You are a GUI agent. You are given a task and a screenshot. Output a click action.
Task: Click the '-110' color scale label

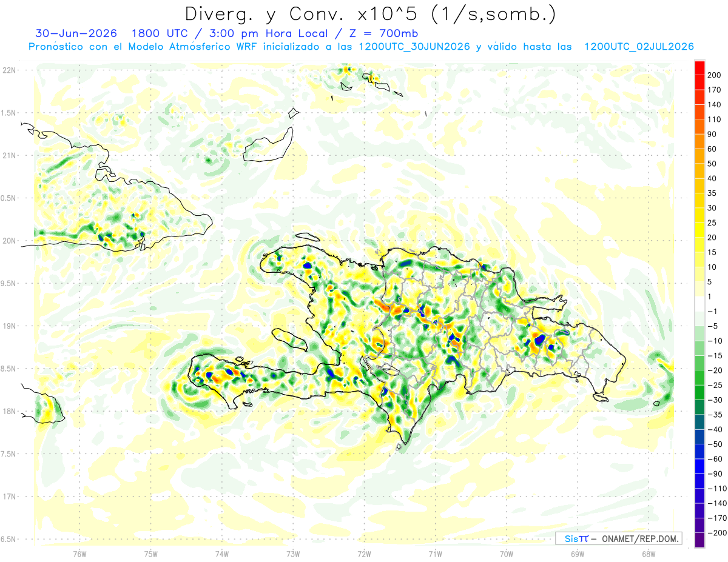pos(716,489)
